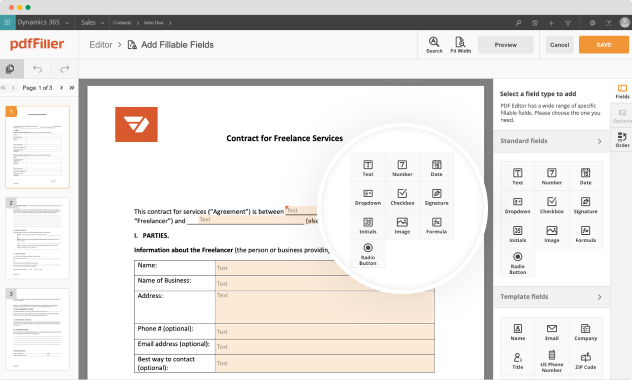Click the Fit Width icon
Viewport: 632px width, 380px height.
[460, 45]
